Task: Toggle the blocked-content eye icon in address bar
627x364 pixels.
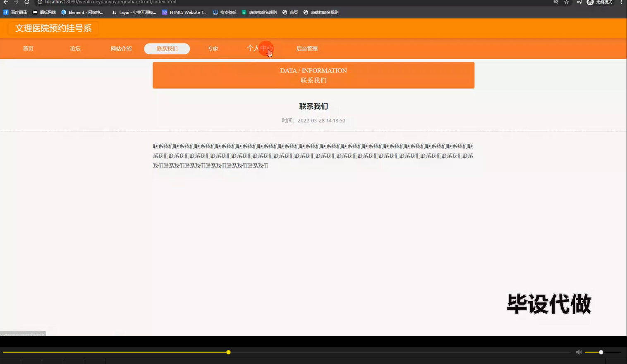Action: [x=555, y=2]
